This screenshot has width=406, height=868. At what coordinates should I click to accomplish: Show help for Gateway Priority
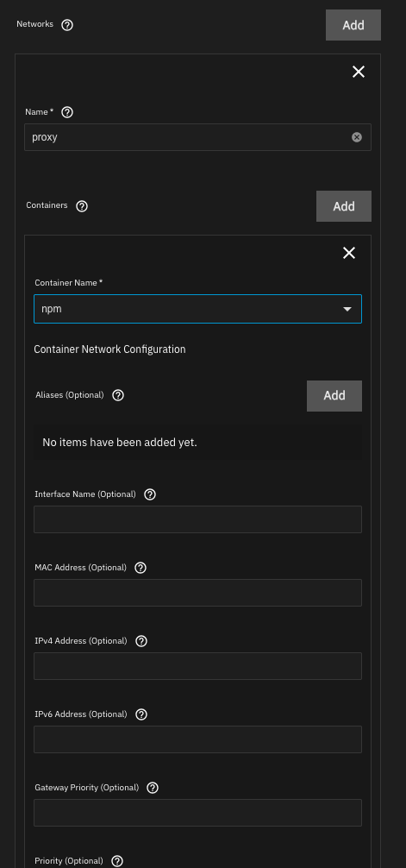[x=153, y=788]
